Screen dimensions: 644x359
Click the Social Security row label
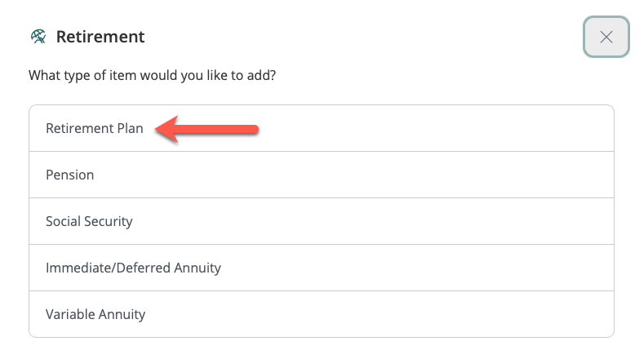pos(89,221)
